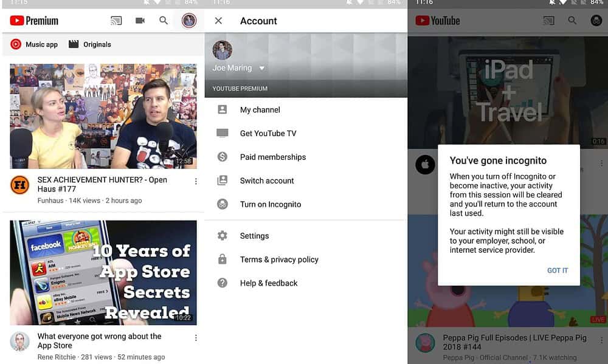Tap the padlock privacy icon

pos(222,259)
